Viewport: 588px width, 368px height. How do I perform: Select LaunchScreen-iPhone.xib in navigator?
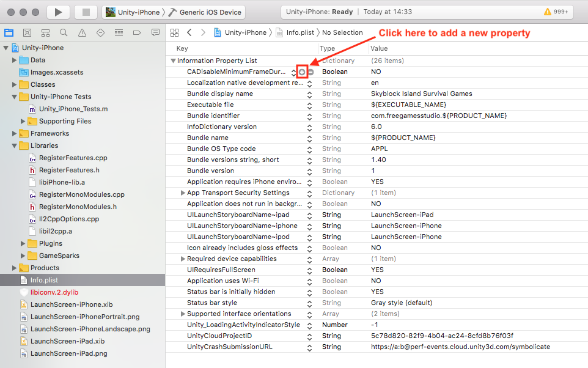[72, 304]
